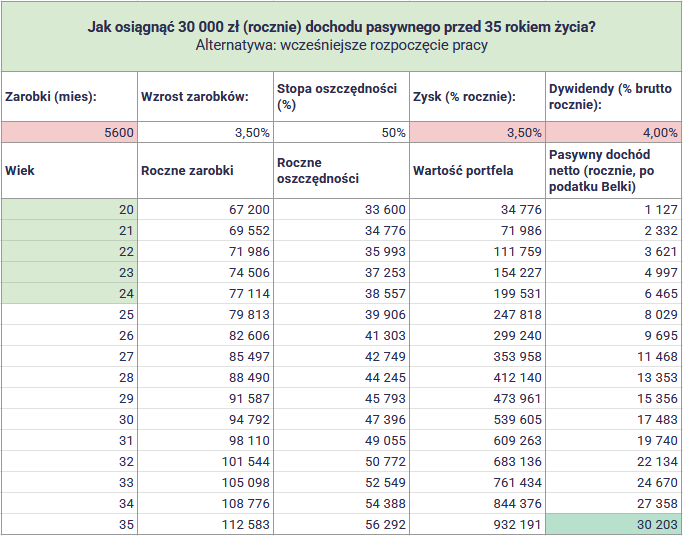
Task: Click the Zarobki (mies) label cell
Action: tap(69, 97)
